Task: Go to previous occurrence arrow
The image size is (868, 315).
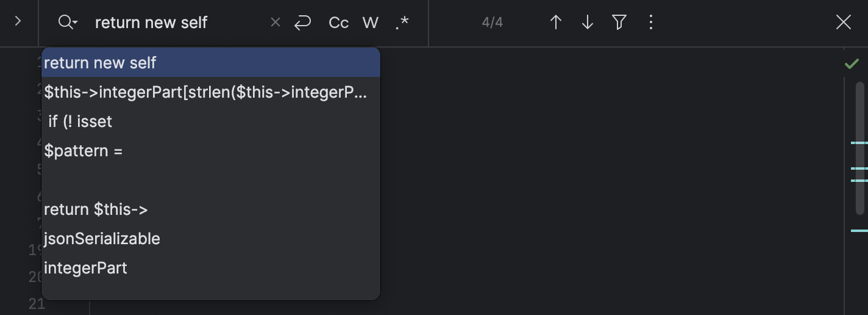Action: pos(555,23)
